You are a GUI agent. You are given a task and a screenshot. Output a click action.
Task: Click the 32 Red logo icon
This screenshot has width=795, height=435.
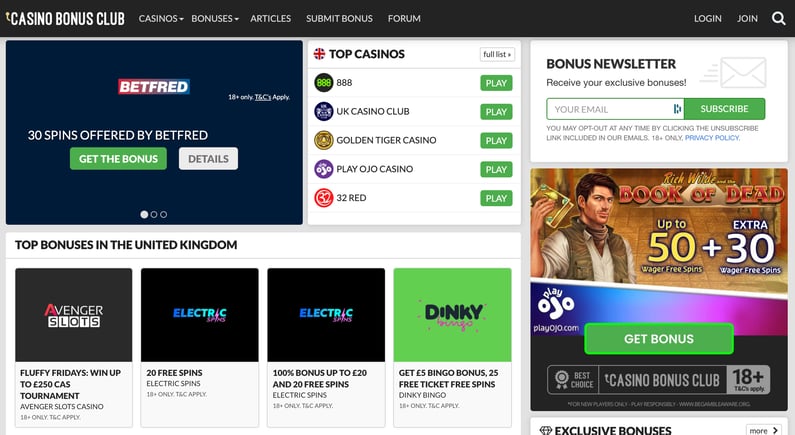pyautogui.click(x=323, y=198)
